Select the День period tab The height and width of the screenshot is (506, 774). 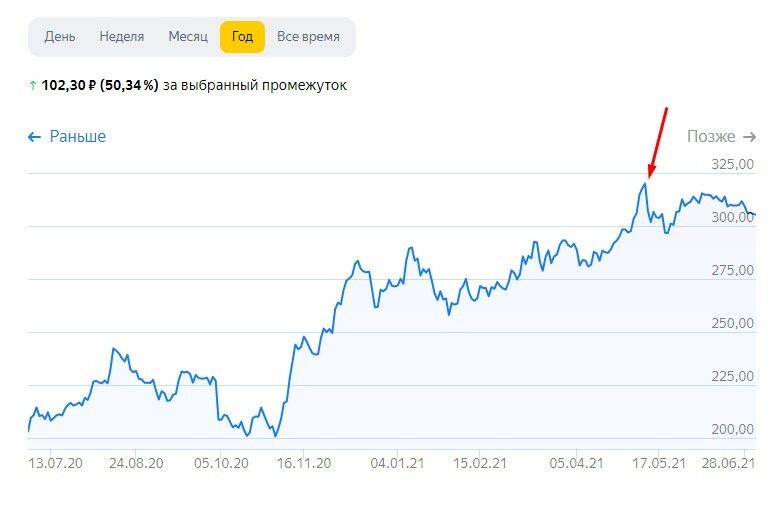(x=60, y=37)
